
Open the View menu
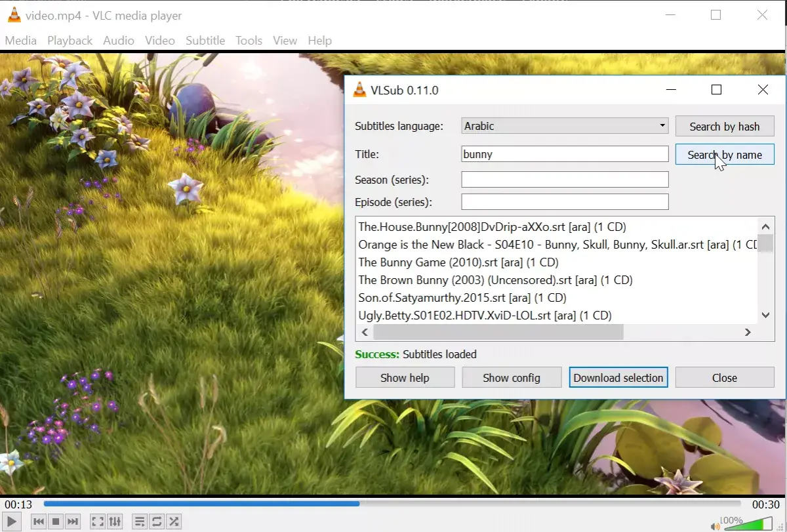point(285,41)
